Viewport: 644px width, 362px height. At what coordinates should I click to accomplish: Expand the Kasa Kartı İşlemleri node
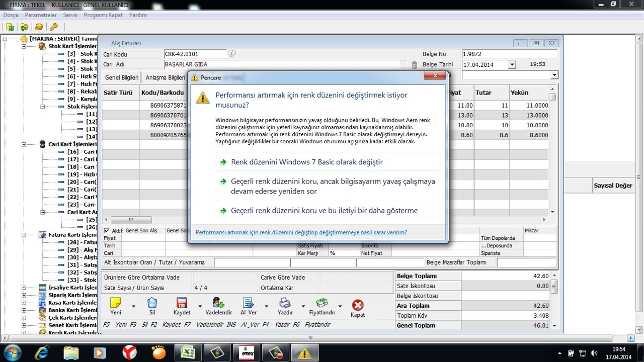click(24, 303)
